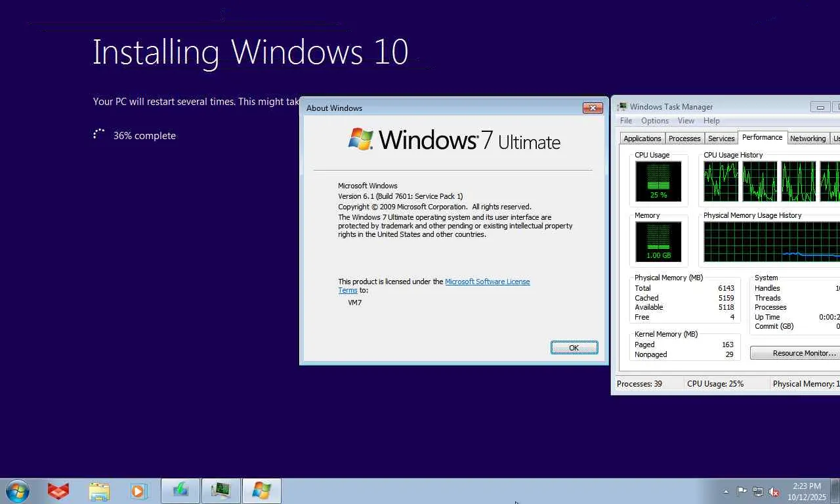Screen dimensions: 840x504
Task: Click the Windows flag logo in About Windows
Action: point(360,139)
